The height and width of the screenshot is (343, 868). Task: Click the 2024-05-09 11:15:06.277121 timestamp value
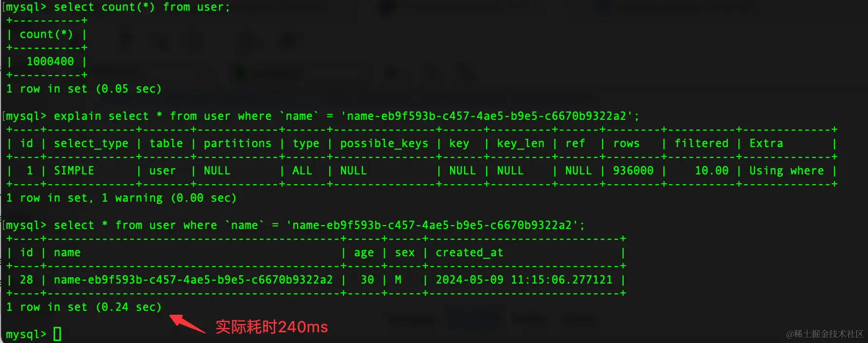524,280
